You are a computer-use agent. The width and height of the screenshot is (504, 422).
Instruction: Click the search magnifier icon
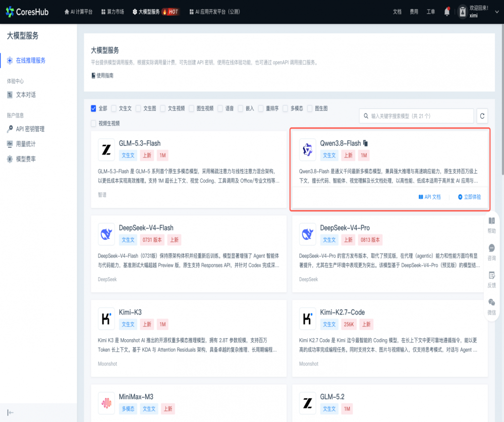point(366,116)
